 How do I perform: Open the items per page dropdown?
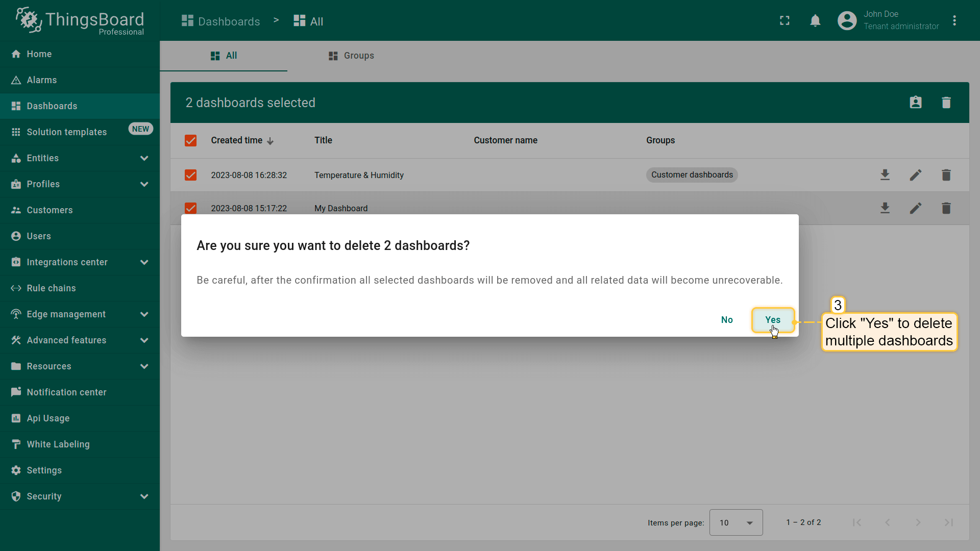click(x=736, y=522)
